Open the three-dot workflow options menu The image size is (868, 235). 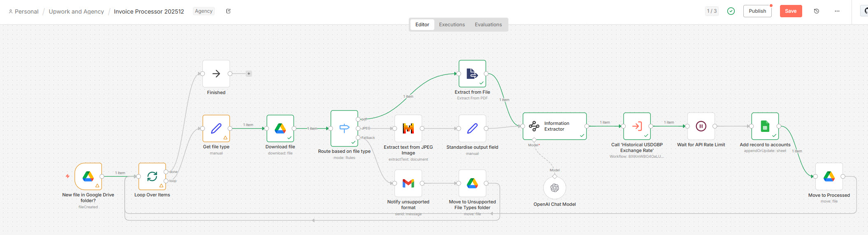tap(837, 11)
